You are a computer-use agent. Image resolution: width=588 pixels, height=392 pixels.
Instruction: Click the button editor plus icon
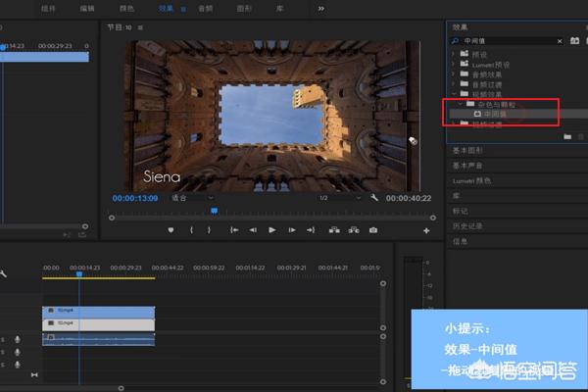coord(426,230)
